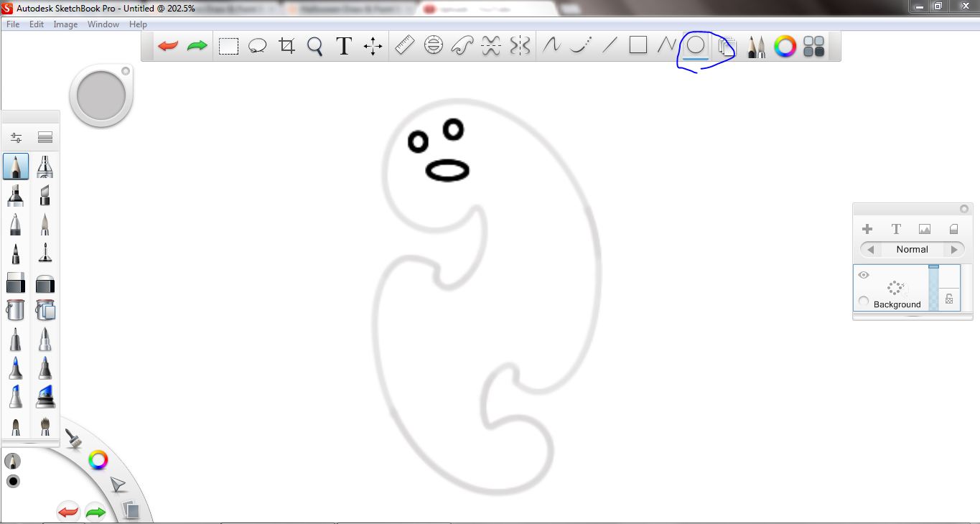This screenshot has height=524, width=980.
Task: Click the gray color puck
Action: point(101,95)
